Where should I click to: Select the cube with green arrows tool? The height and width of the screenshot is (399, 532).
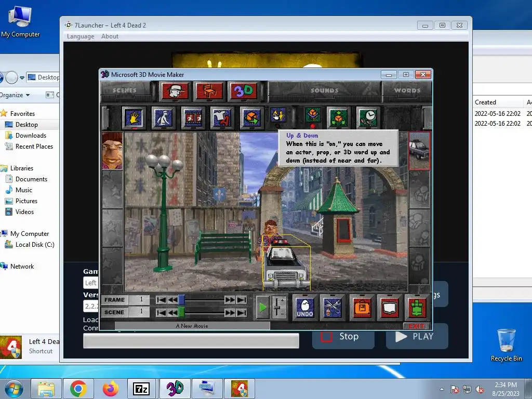(338, 117)
